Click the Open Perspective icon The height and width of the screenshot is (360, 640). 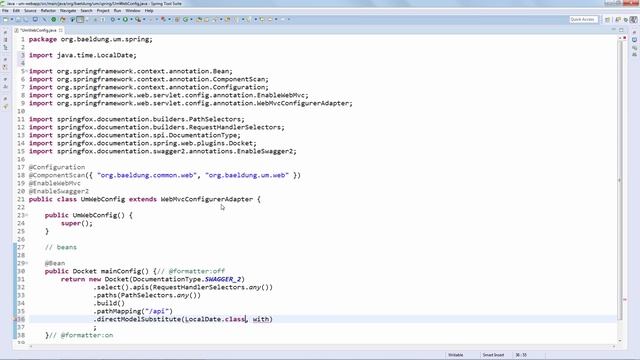click(608, 20)
